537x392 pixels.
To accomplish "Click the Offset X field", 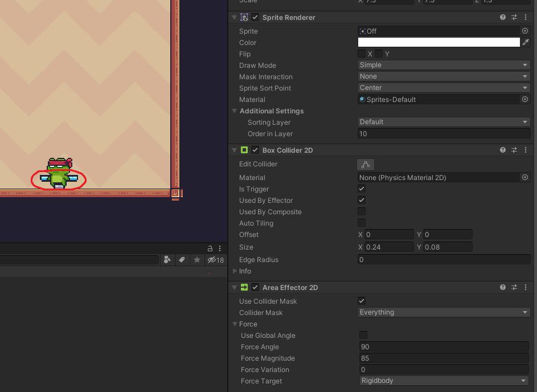I will tap(389, 234).
